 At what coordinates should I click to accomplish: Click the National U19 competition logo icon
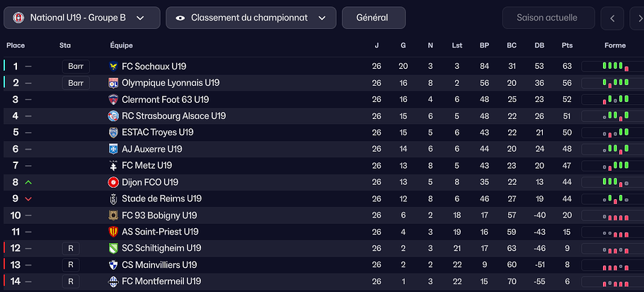[18, 18]
